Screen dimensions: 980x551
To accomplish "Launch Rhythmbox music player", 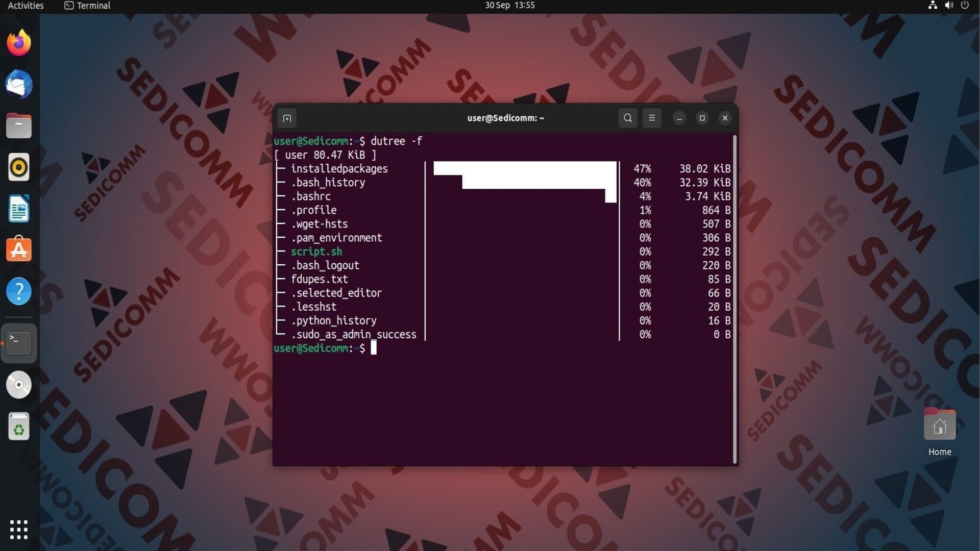I will [19, 167].
